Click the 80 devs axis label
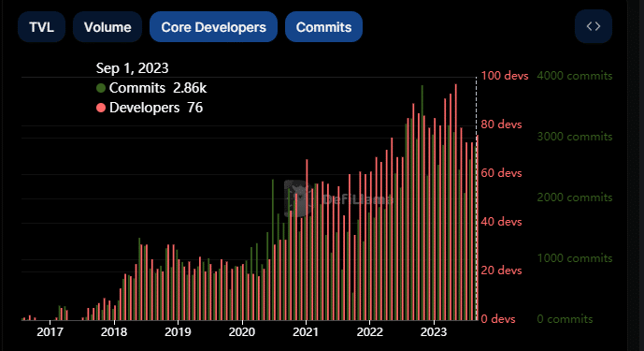The image size is (644, 351). point(501,124)
